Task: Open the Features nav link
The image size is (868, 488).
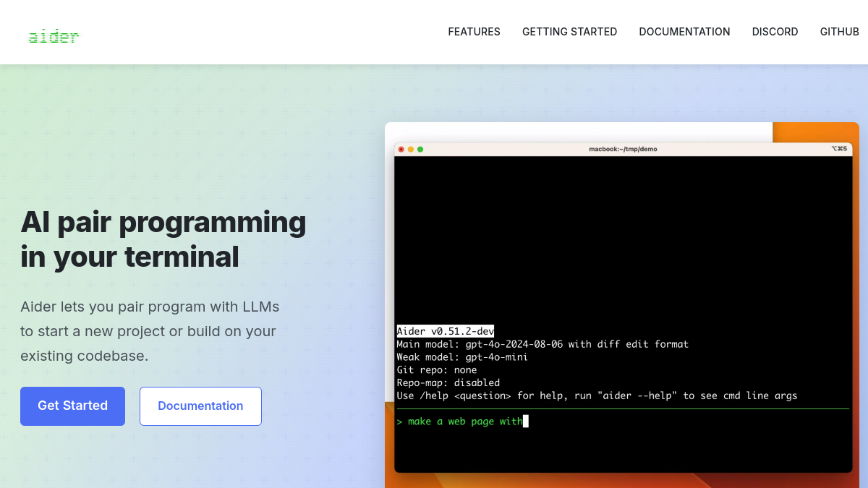Action: (474, 32)
